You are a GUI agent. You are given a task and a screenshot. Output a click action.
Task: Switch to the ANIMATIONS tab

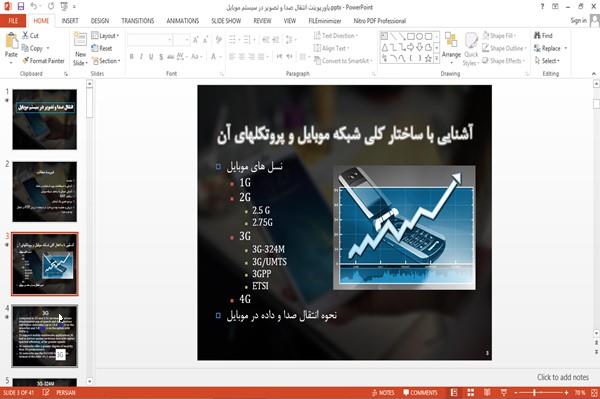(x=183, y=21)
